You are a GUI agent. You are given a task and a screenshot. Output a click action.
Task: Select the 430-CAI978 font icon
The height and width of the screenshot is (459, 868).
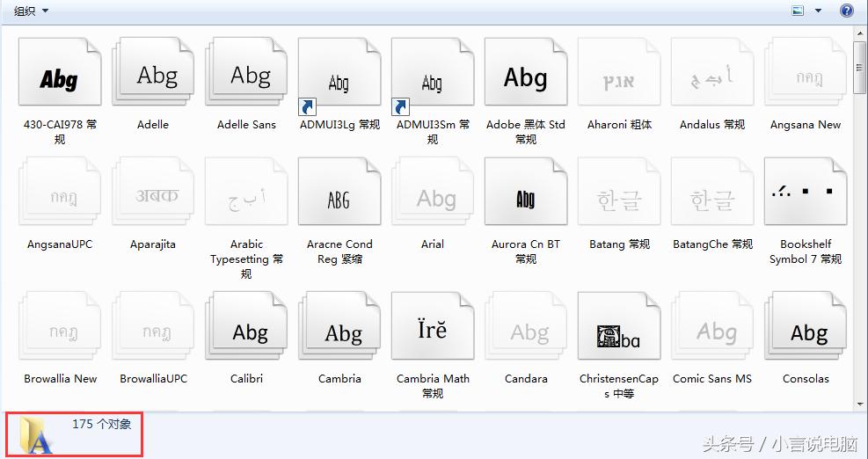click(60, 78)
